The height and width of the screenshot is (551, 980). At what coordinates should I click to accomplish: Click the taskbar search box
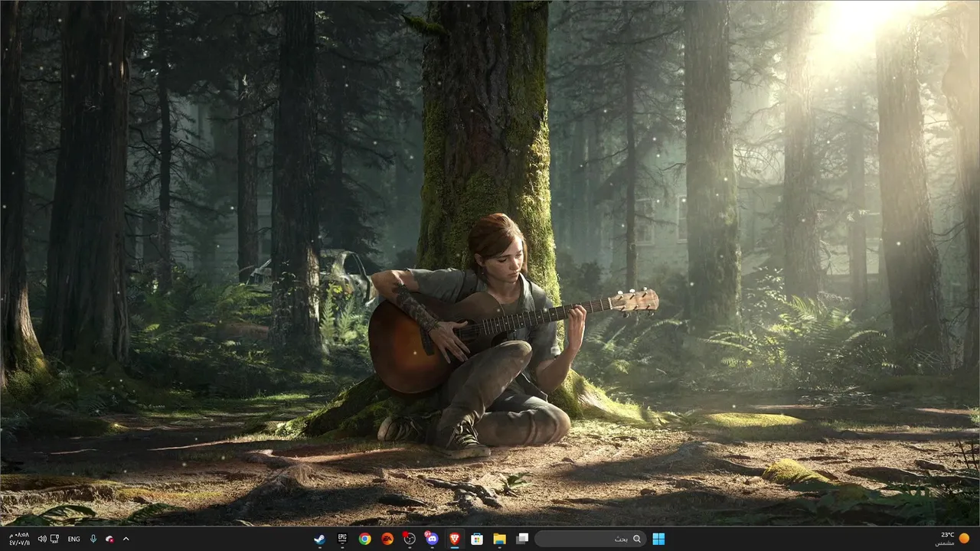tap(590, 539)
